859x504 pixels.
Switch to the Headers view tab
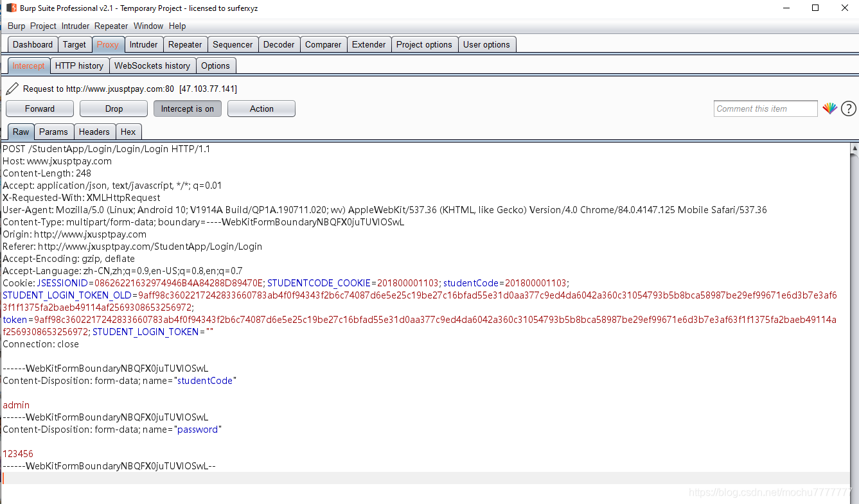point(94,132)
